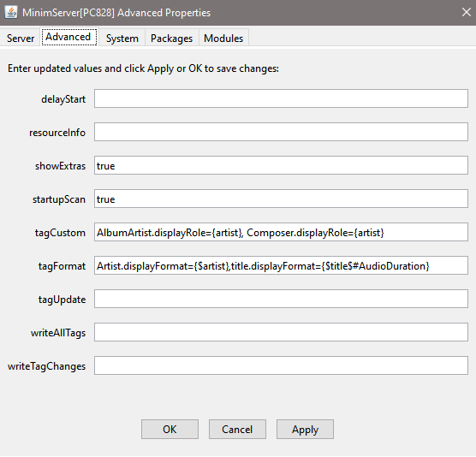Screen dimensions: 476x457
Task: Click the writeTagChanges label
Action: click(47, 366)
